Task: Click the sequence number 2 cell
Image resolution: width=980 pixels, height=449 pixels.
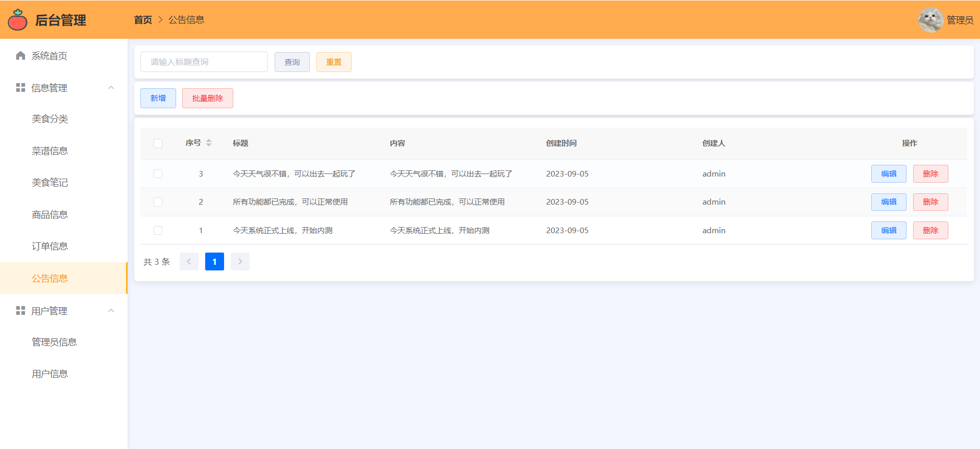Action: 201,202
